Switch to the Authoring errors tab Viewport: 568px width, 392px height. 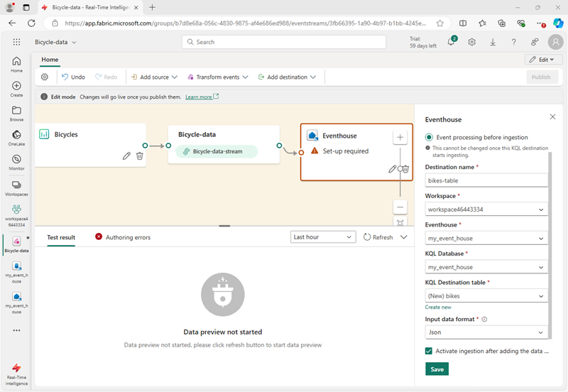(123, 237)
